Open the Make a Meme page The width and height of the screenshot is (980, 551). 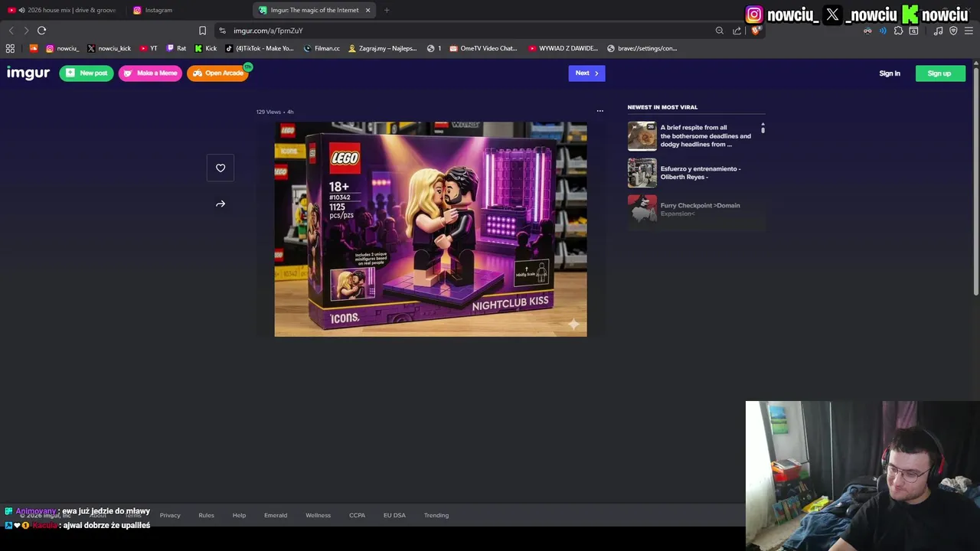pos(150,73)
